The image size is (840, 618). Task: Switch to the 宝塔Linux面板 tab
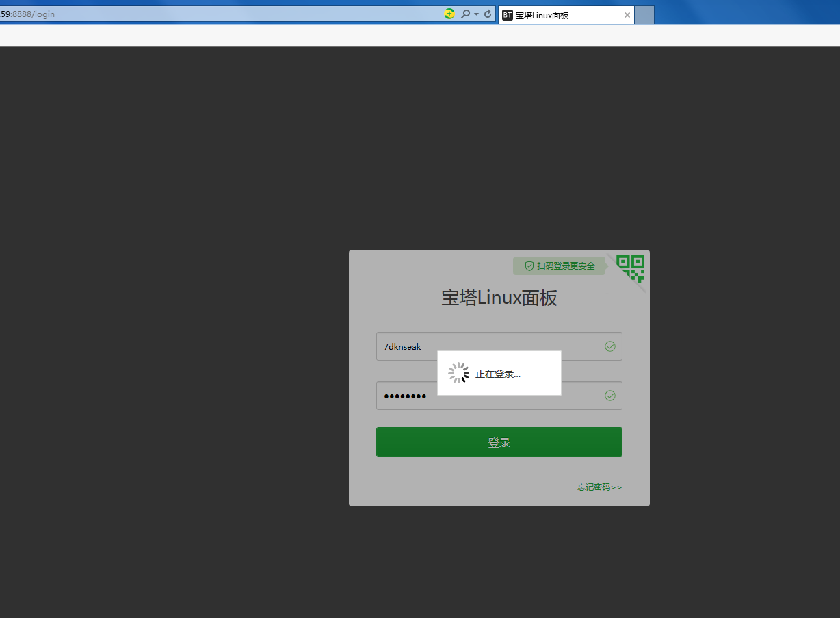coord(561,14)
